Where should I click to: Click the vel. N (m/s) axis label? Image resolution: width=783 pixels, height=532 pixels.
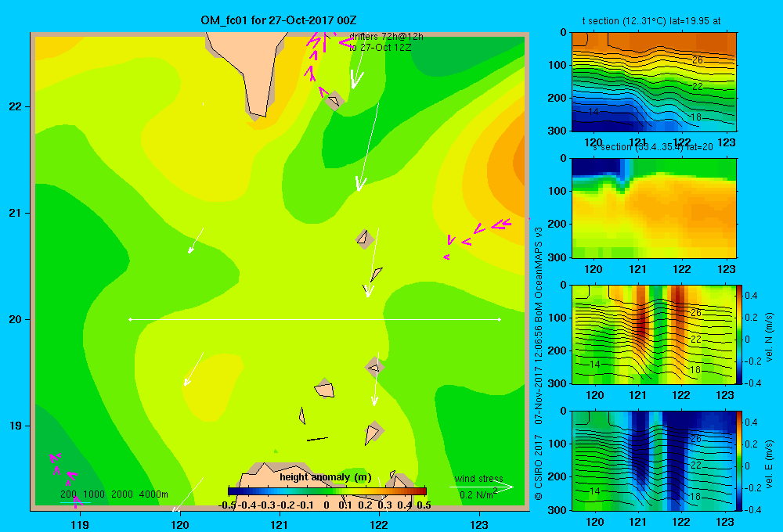pyautogui.click(x=770, y=337)
